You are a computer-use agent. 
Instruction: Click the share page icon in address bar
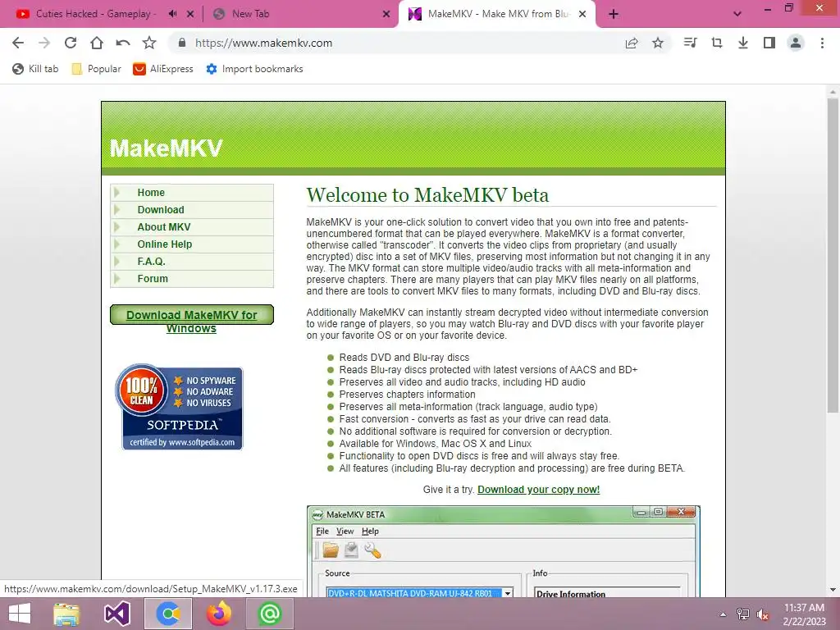632,43
